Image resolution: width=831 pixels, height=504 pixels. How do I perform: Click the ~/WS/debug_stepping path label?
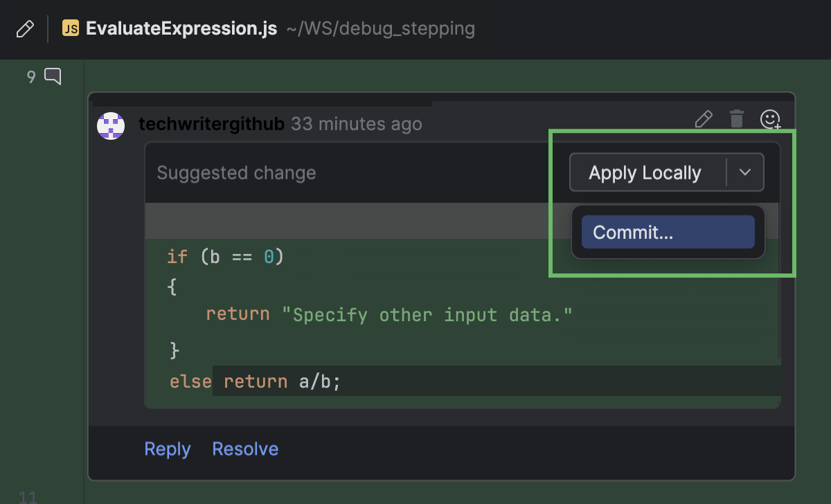point(379,29)
